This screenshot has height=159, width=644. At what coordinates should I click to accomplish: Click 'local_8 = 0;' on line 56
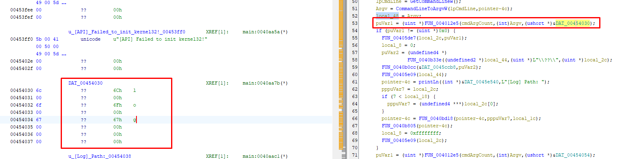[399, 45]
